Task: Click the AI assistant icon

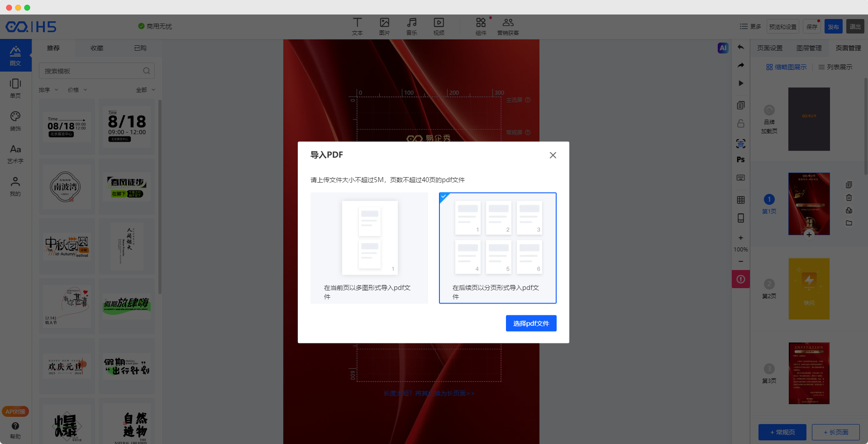Action: [x=723, y=48]
